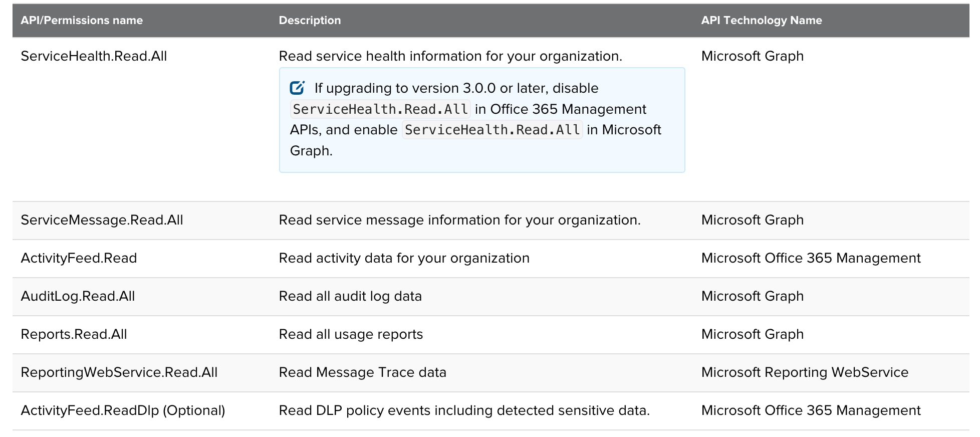Screen dimensions: 980x437
Task: Click the note icon in the upgrade notice
Action: pos(297,88)
